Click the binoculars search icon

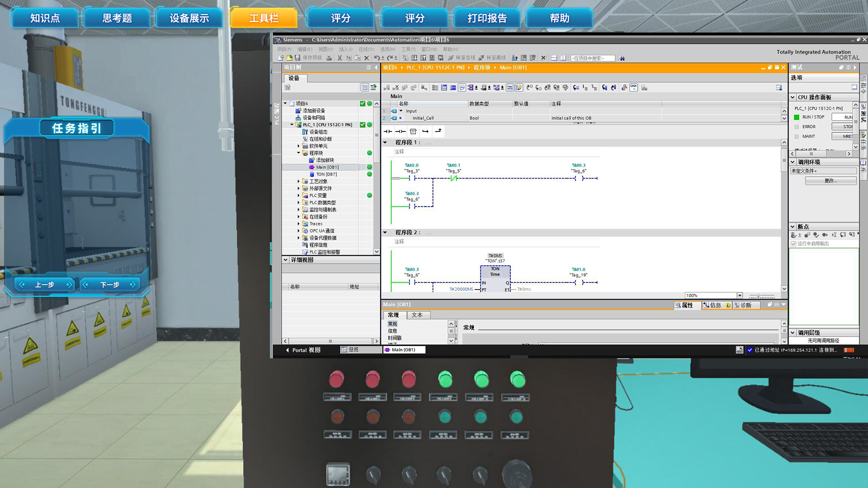622,58
